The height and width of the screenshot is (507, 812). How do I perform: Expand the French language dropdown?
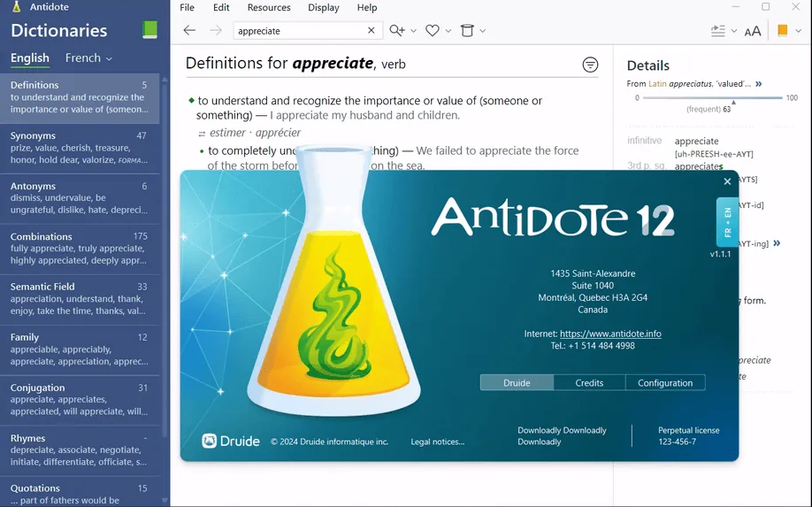pyautogui.click(x=88, y=58)
